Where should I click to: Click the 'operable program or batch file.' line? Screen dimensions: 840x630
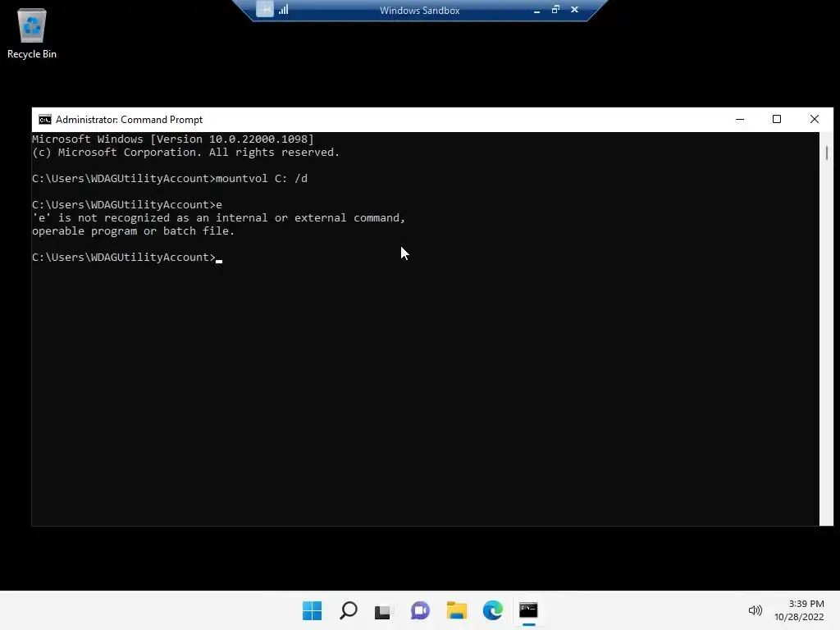click(134, 231)
